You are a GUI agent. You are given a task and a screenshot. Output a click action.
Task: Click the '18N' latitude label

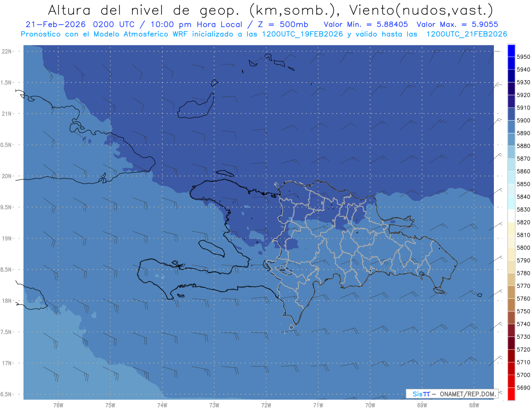tap(7, 301)
